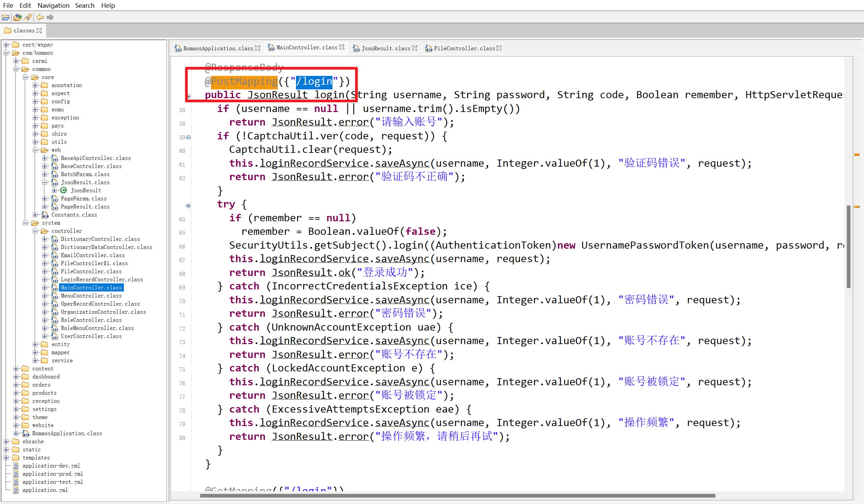This screenshot has width=864, height=504.
Task: Select BomaosApplication.class in tree
Action: [67, 433]
